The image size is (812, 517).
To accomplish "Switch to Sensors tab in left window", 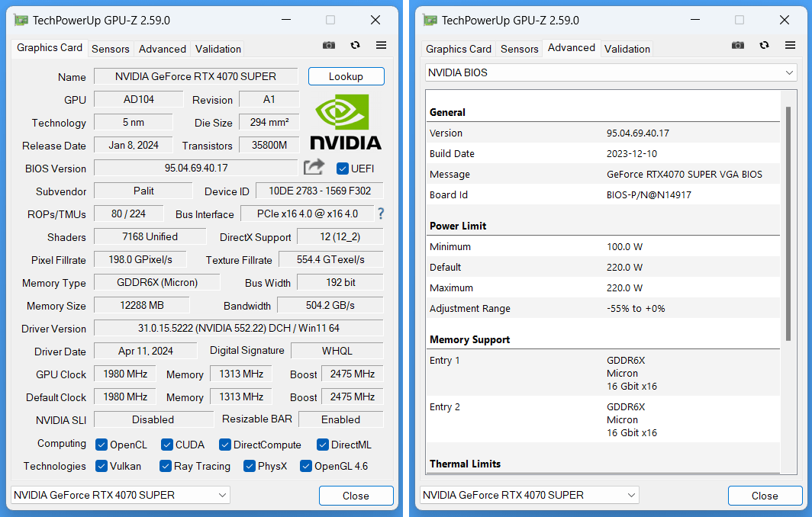I will (x=111, y=49).
